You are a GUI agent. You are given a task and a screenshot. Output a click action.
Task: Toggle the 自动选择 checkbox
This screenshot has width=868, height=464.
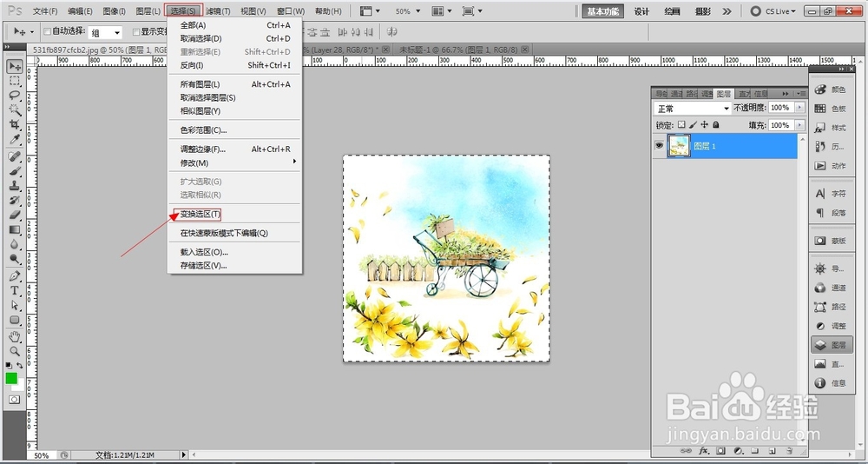(47, 31)
